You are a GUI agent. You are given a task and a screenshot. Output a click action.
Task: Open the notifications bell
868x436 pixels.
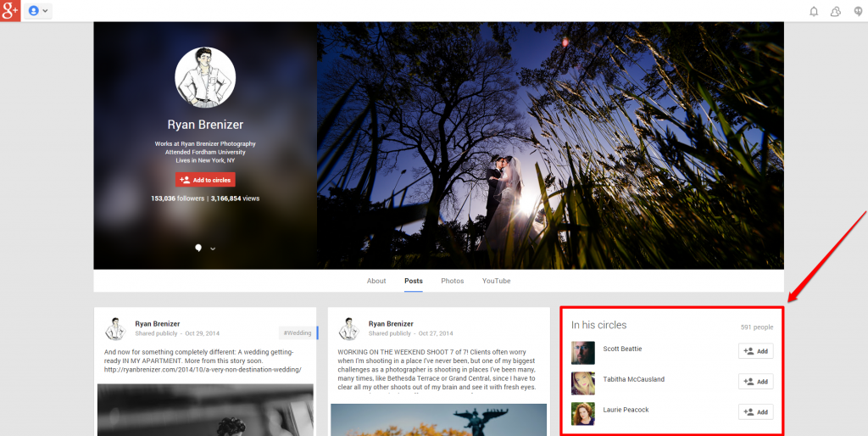coord(814,11)
